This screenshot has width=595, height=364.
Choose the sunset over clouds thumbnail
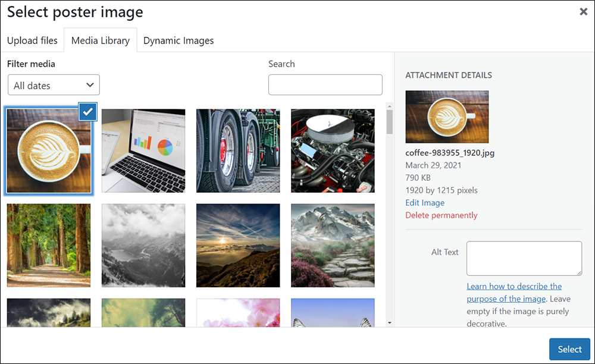238,245
